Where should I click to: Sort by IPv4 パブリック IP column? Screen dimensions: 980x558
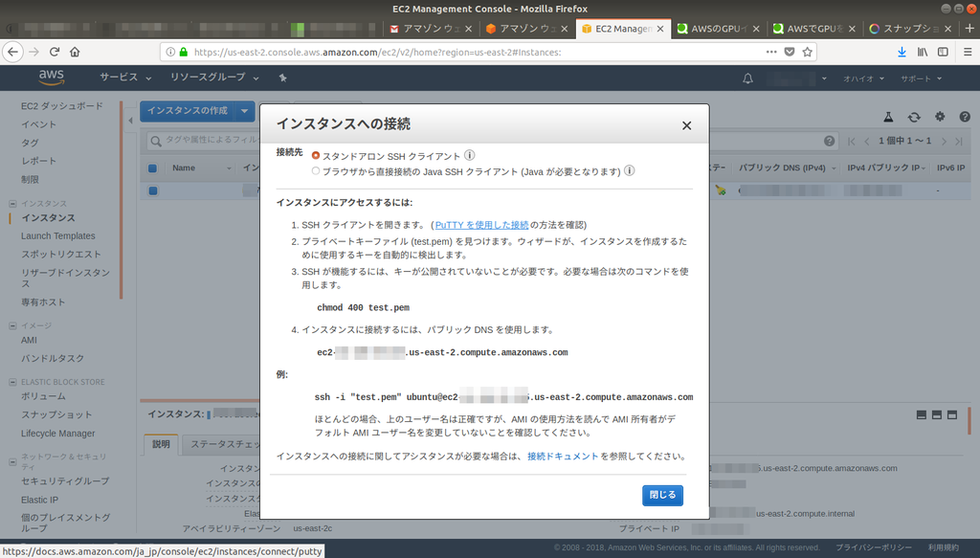pyautogui.click(x=885, y=168)
